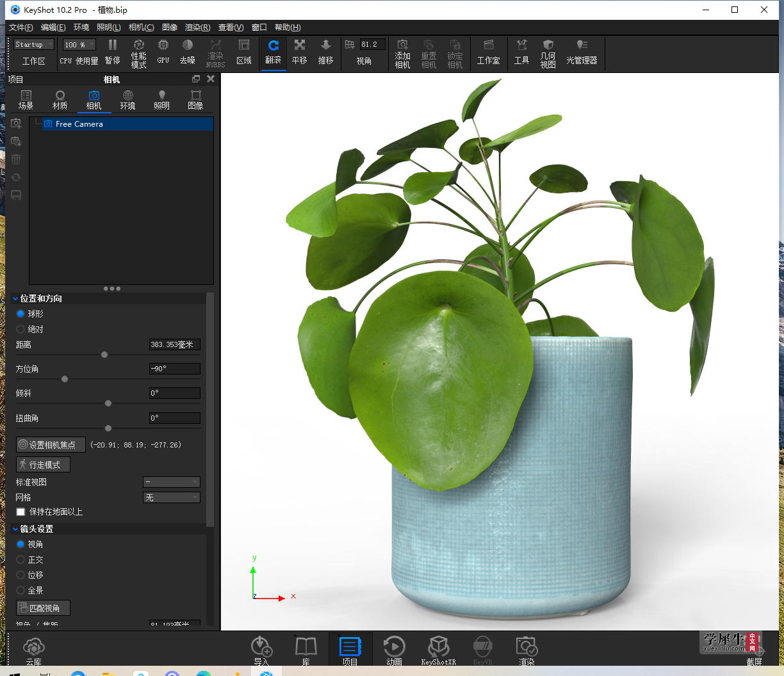Select the 平移 pan camera tool
784x676 pixels.
[299, 52]
